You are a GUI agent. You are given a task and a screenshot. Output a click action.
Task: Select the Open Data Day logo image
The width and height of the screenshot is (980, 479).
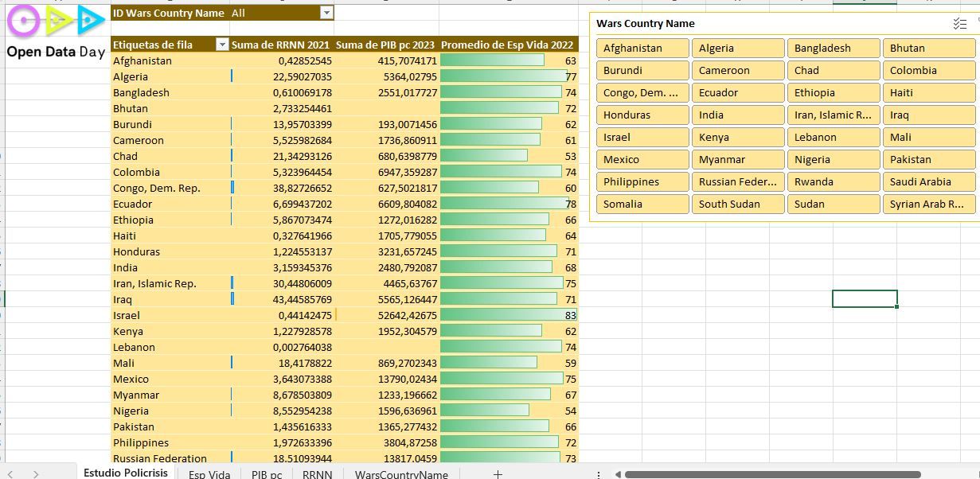coord(56,32)
